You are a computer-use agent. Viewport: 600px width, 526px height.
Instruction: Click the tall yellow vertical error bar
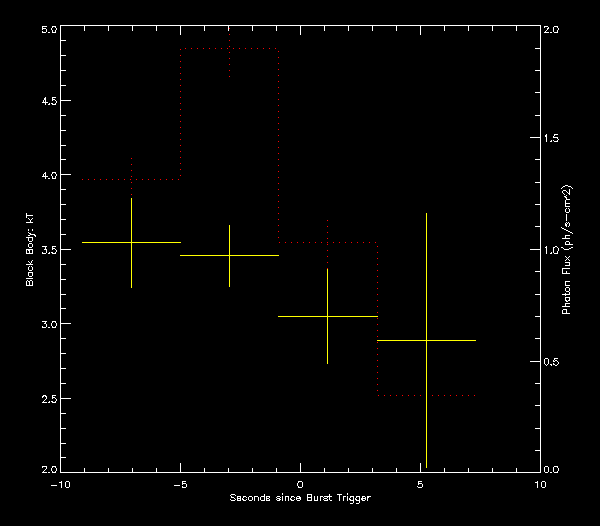[426, 400]
